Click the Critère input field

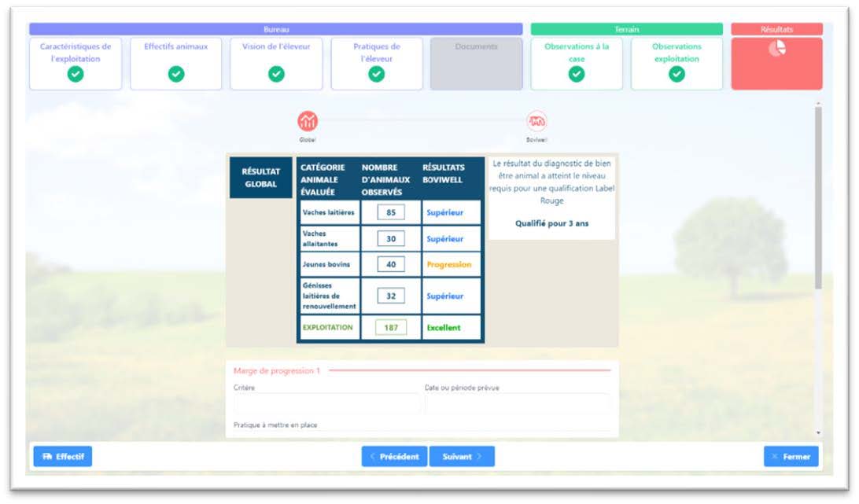(x=326, y=403)
